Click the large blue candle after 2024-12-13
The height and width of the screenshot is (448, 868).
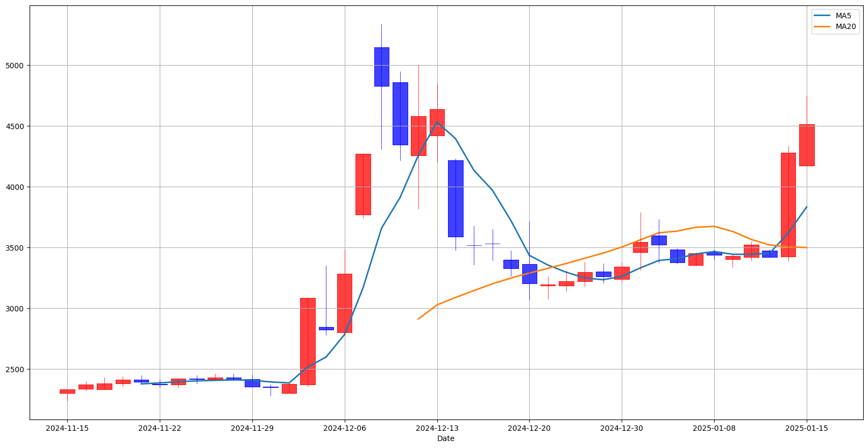click(x=456, y=198)
